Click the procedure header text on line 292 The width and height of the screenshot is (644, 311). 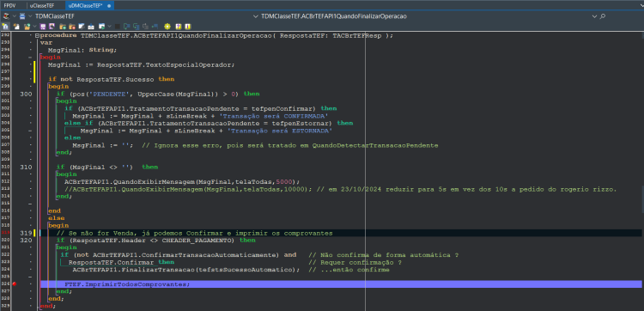[217, 35]
